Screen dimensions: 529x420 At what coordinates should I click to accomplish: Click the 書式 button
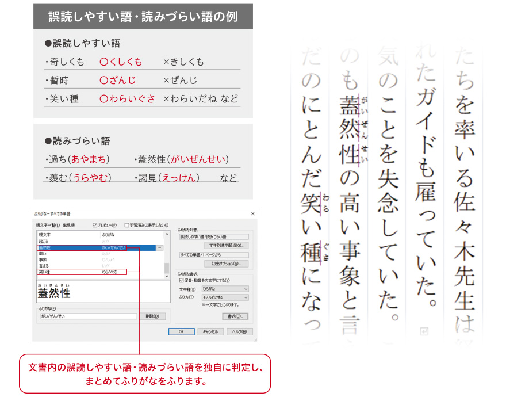point(235,316)
